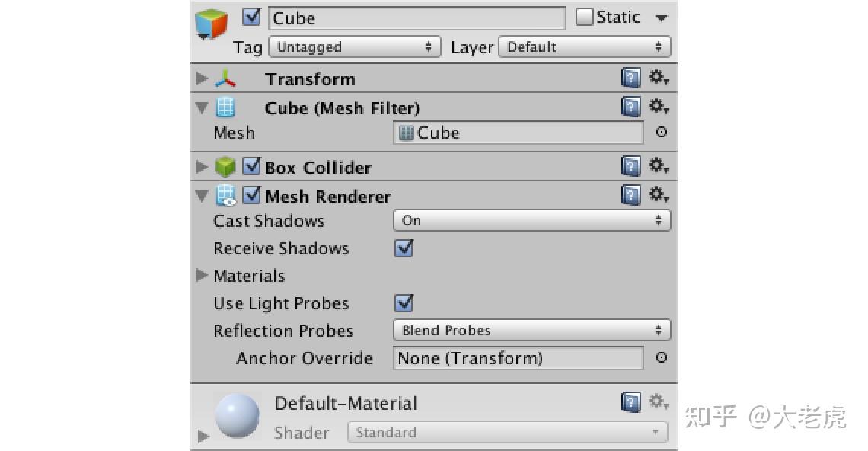This screenshot has height=451, width=868.
Task: Disable Receive Shadows
Action: click(403, 248)
